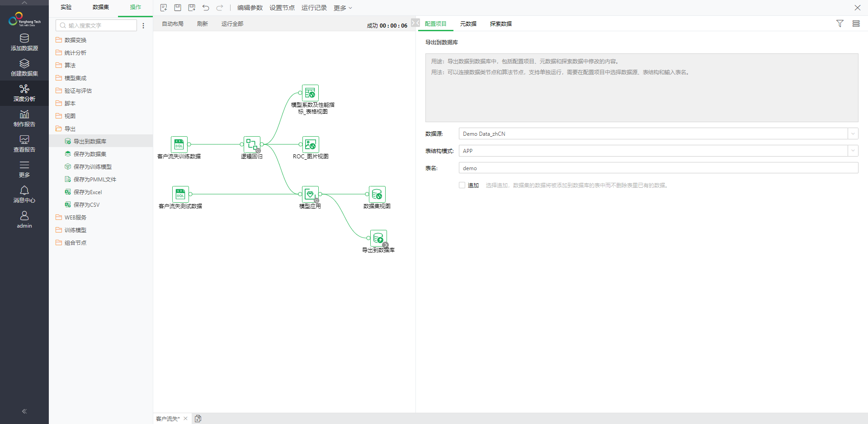Click 编辑参数 in toolbar
Screen dimensions: 868x424
(x=250, y=8)
